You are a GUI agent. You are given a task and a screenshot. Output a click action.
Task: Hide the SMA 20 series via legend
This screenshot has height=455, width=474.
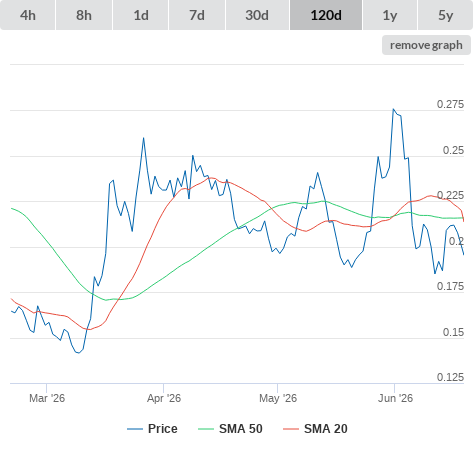point(326,429)
